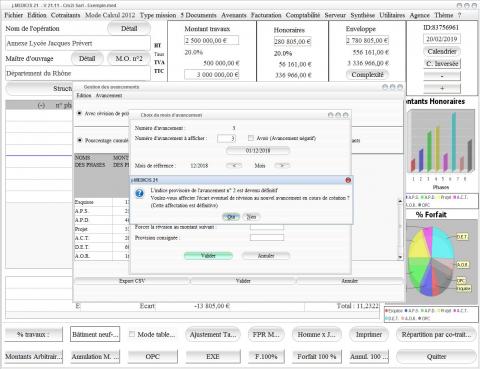Click the Numéro d'avancement à afficher field
The width and height of the screenshot is (480, 369).
226,138
